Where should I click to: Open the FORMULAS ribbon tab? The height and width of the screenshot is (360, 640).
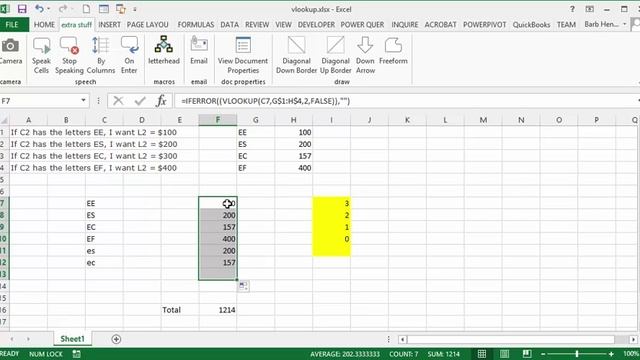pyautogui.click(x=196, y=24)
